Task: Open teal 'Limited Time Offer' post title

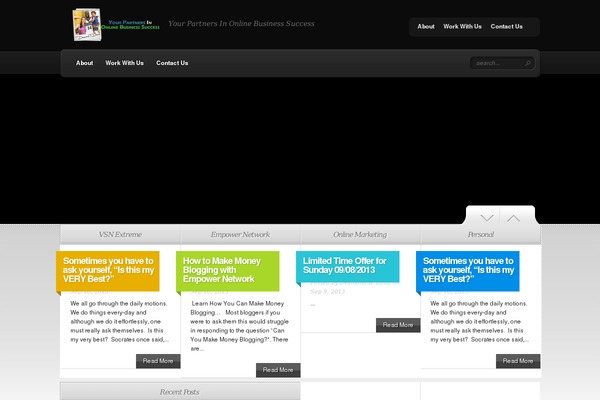Action: (344, 265)
